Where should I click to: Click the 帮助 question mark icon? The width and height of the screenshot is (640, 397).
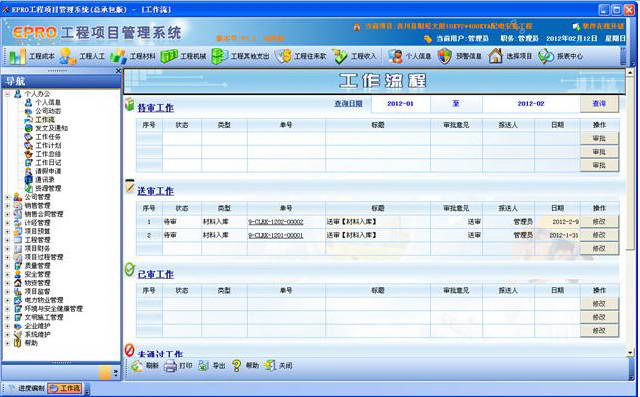[x=236, y=366]
